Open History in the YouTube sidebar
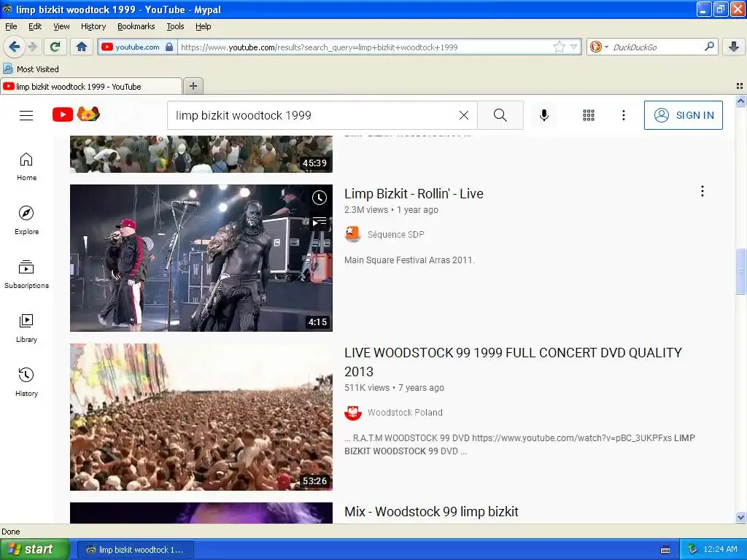The height and width of the screenshot is (560, 747). pos(27,382)
